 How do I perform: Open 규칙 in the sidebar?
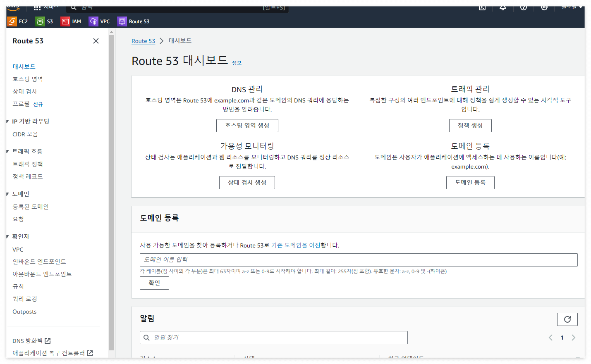pos(18,286)
